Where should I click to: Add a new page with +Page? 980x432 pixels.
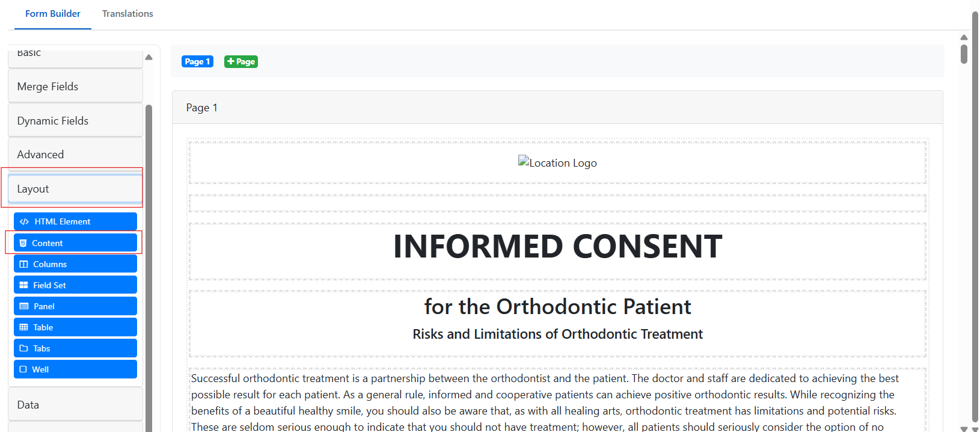241,61
